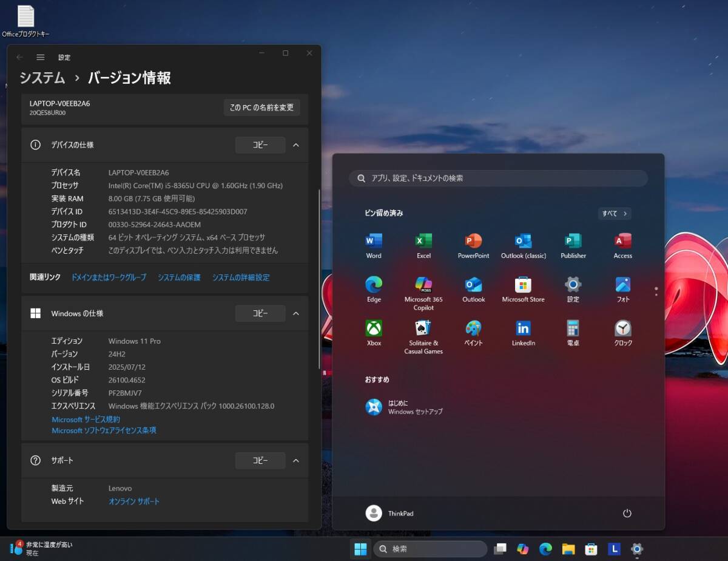Screen dimensions: 728x561
Task: Open the pinned 設定 app in Start menu
Action: click(x=573, y=290)
